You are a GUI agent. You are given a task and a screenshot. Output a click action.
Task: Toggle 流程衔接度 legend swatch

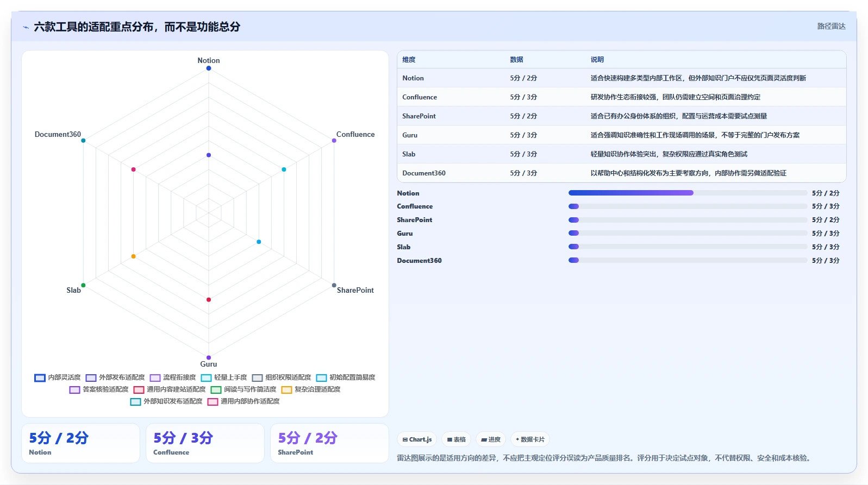point(155,378)
